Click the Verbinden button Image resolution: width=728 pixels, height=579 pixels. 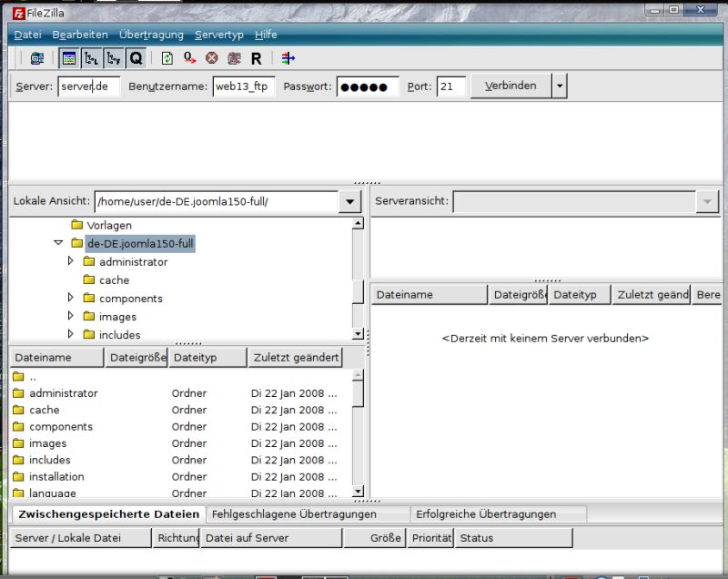tap(511, 86)
